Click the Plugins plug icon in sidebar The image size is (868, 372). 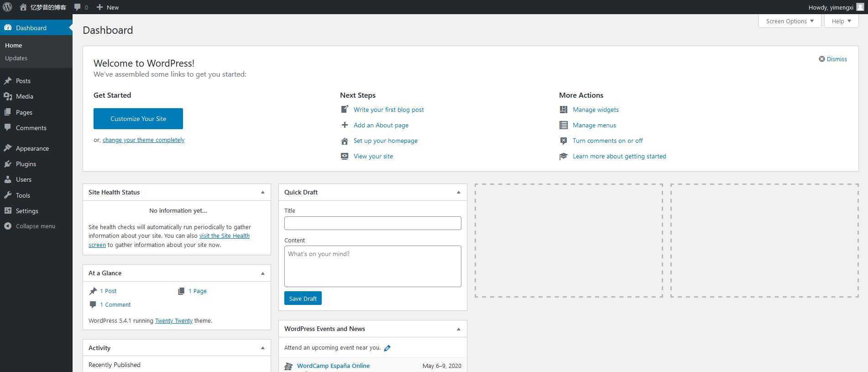(x=8, y=164)
